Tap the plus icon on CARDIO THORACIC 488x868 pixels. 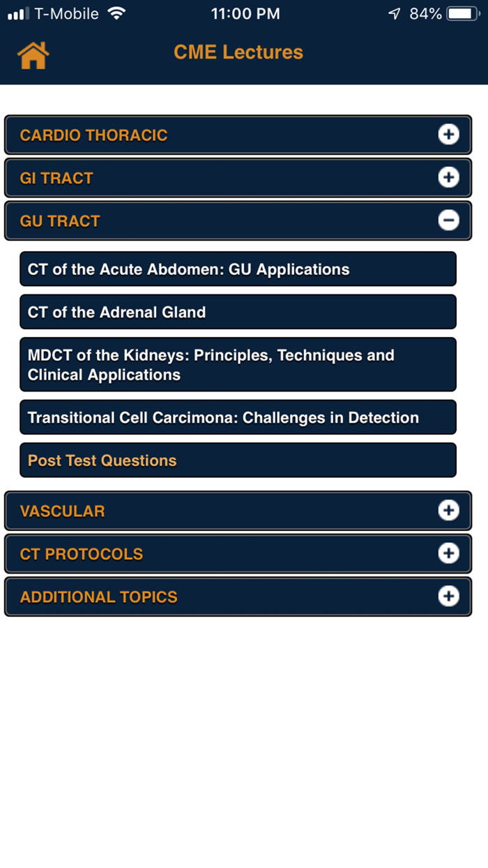pyautogui.click(x=449, y=134)
